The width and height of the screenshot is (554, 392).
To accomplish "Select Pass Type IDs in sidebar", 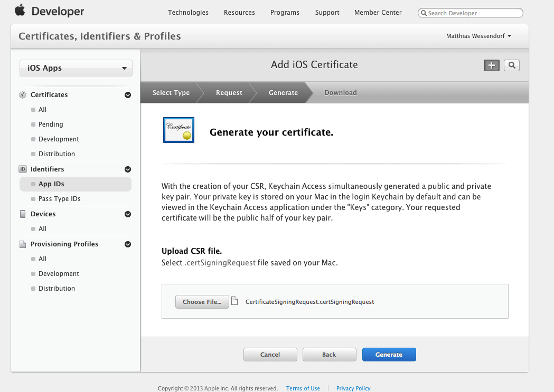I will click(x=59, y=199).
